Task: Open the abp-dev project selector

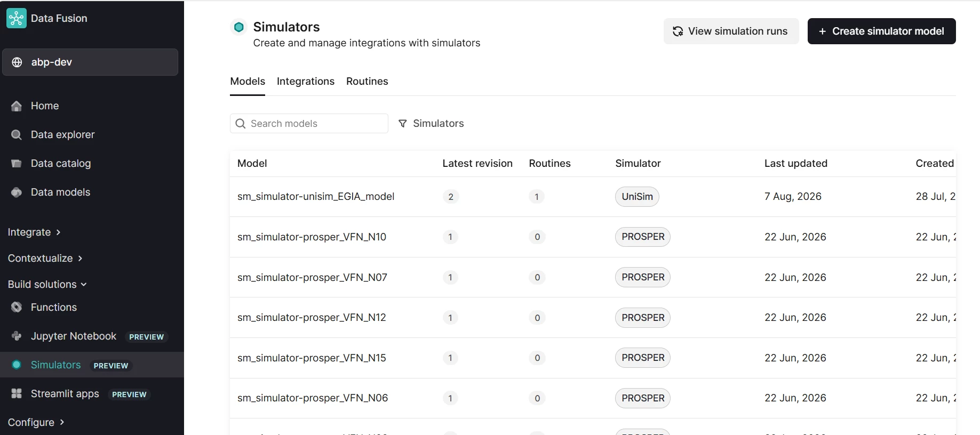Action: point(90,62)
